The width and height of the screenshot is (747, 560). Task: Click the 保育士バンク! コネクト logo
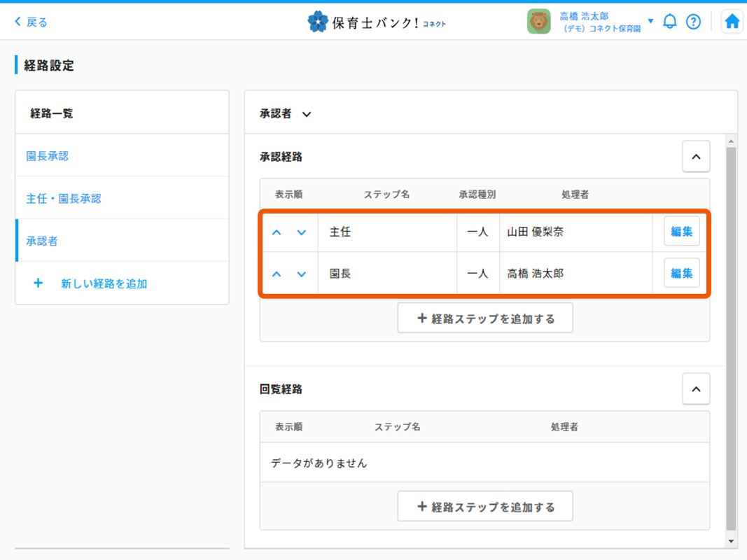(377, 22)
